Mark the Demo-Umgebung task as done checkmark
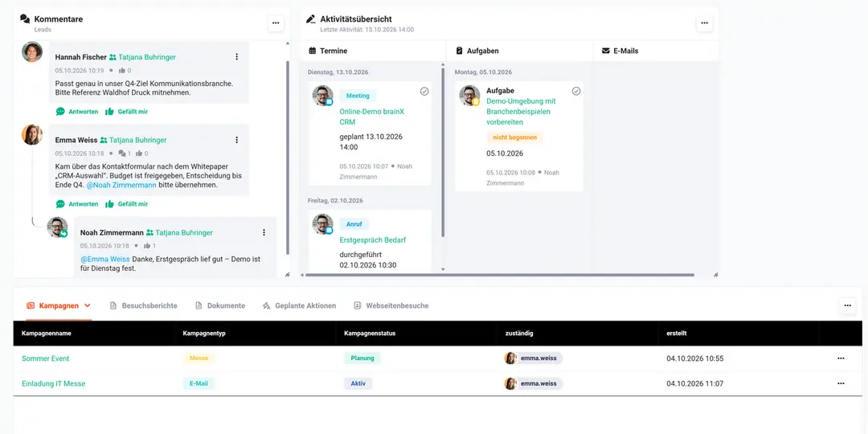Image resolution: width=868 pixels, height=434 pixels. tap(576, 92)
